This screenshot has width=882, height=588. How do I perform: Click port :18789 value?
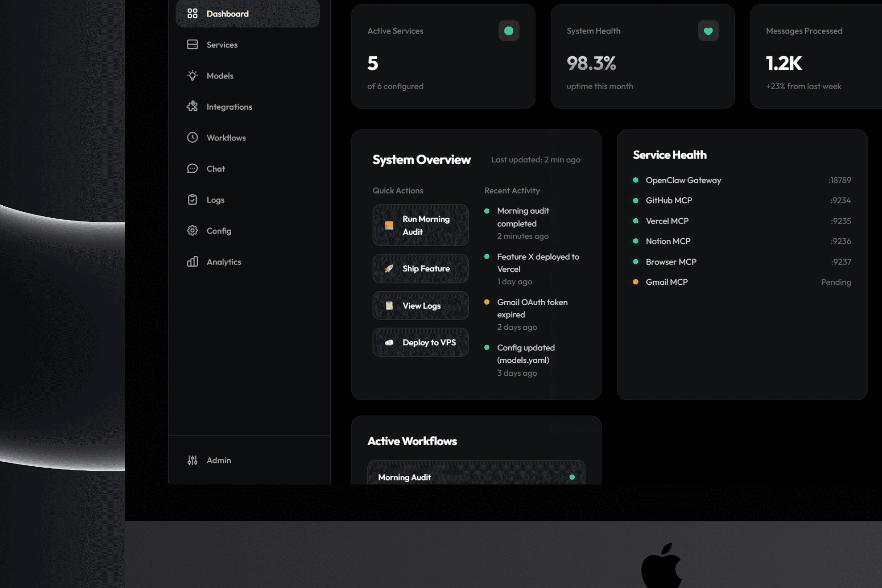[840, 180]
